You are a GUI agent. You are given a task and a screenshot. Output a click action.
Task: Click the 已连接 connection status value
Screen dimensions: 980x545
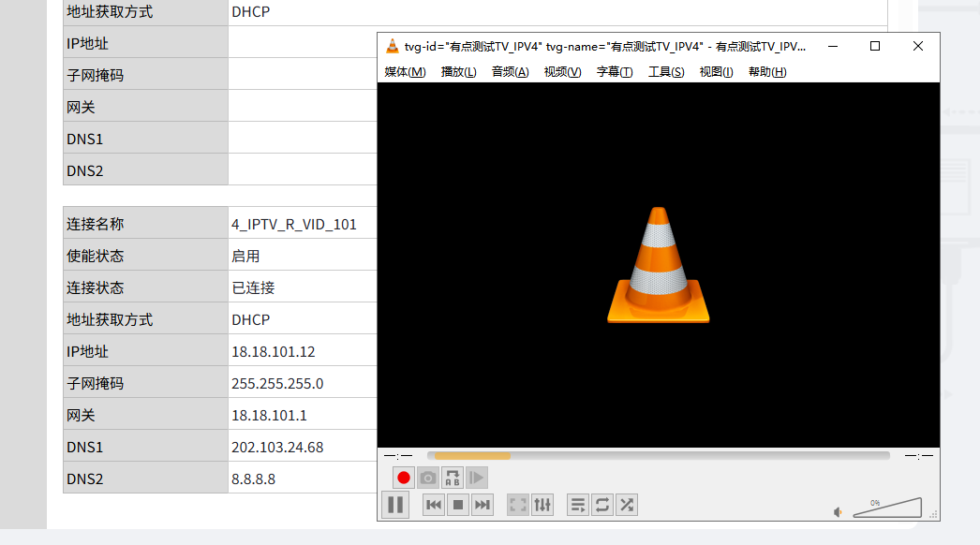point(253,288)
